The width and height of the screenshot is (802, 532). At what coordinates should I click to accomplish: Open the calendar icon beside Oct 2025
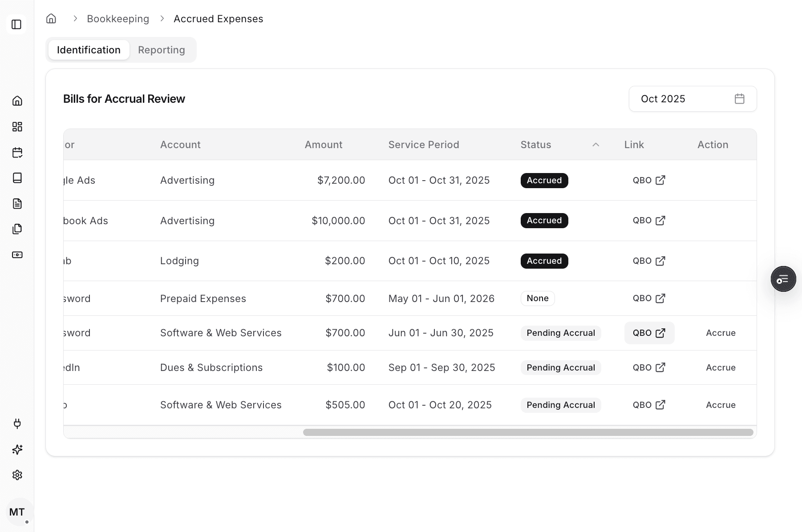click(739, 99)
